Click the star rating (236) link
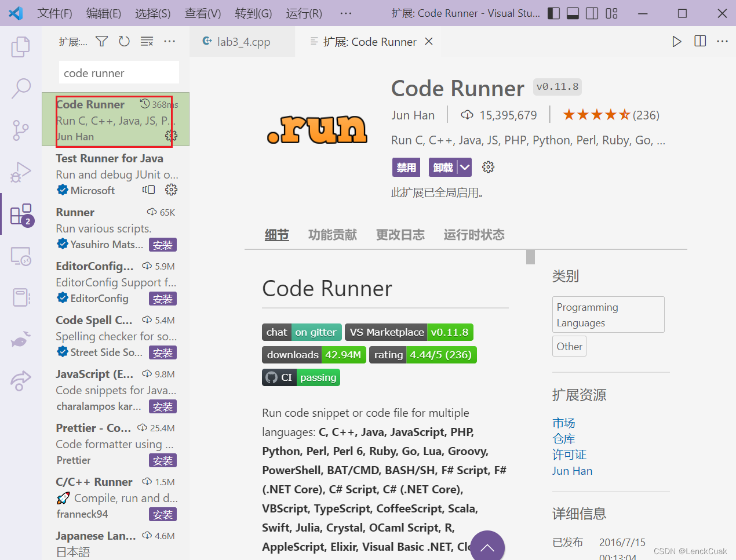 (x=611, y=115)
